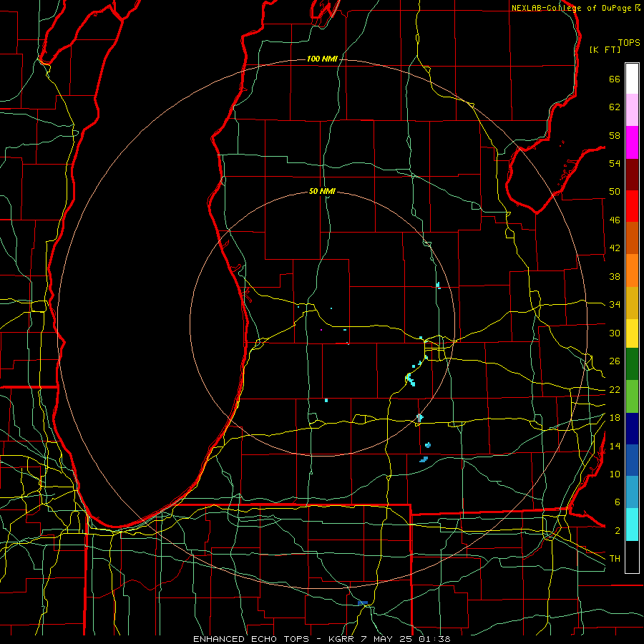The width and height of the screenshot is (644, 644).
Task: Click the 30 value in the legend
Action: [615, 333]
